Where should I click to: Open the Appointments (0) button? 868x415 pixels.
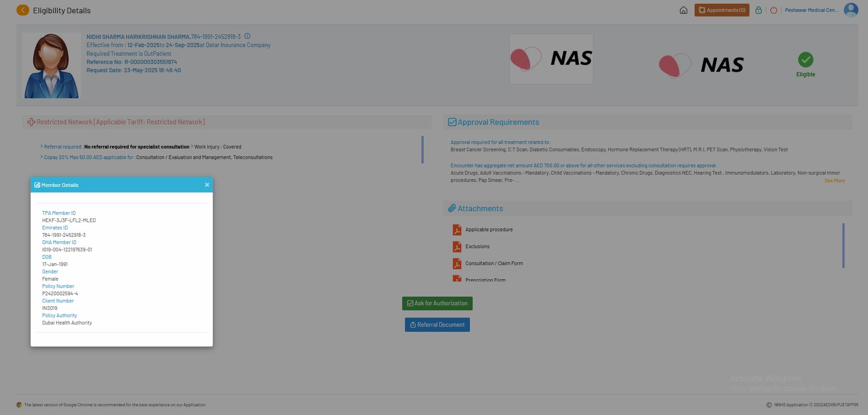tap(722, 10)
